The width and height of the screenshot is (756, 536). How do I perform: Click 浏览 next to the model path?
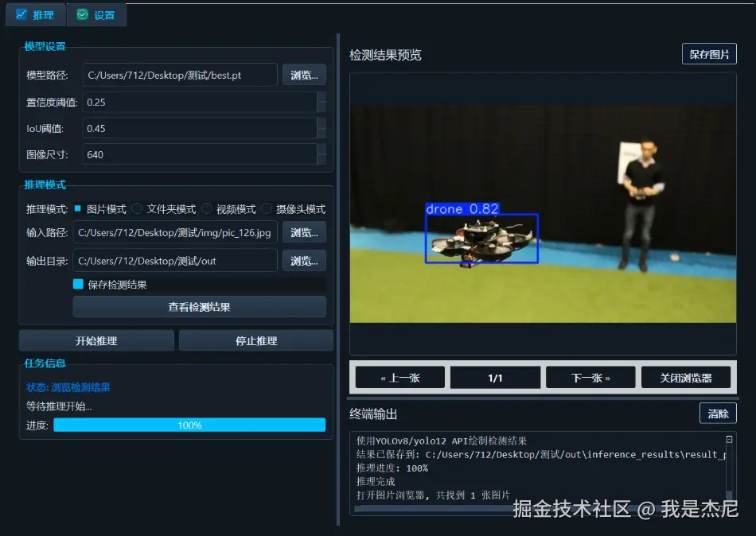303,74
